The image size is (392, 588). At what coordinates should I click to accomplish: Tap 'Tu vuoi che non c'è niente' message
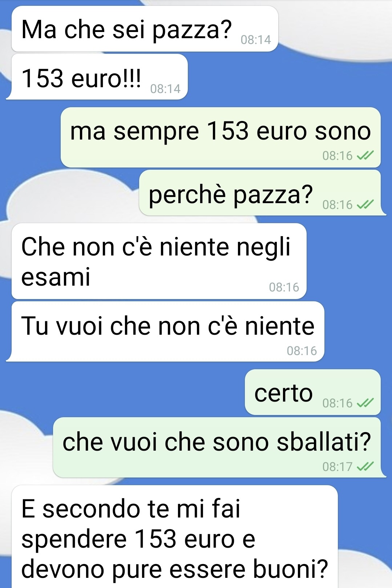(x=166, y=331)
